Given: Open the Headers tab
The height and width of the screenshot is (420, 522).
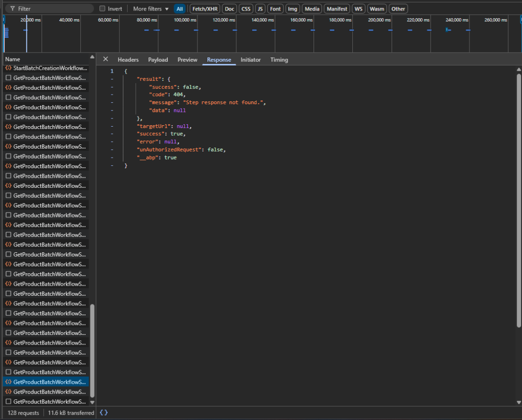Looking at the screenshot, I should pos(128,60).
